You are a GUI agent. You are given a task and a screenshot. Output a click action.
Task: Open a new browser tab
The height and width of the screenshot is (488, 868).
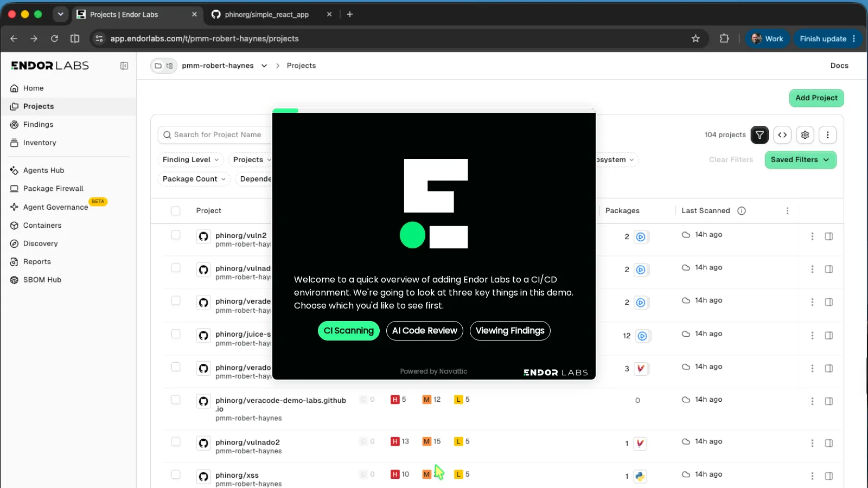pos(349,14)
